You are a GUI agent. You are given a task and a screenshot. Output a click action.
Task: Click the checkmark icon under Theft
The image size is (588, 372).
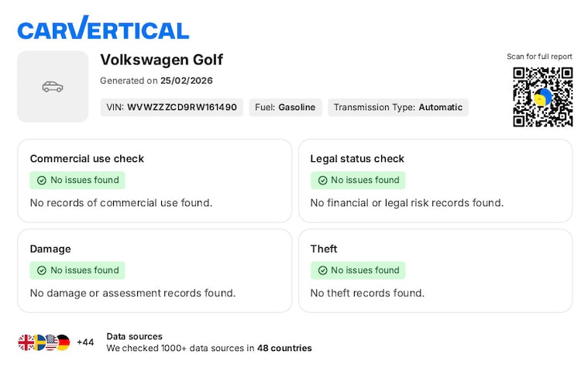pyautogui.click(x=322, y=270)
